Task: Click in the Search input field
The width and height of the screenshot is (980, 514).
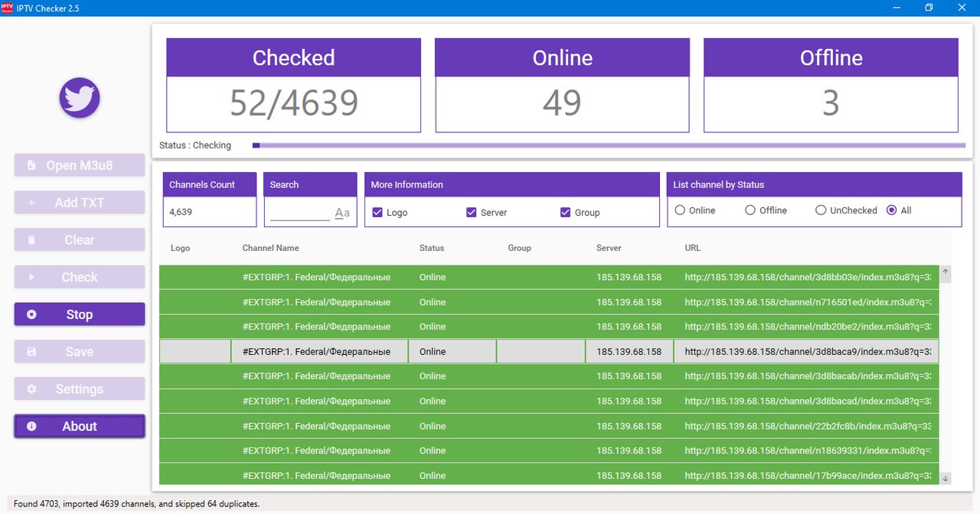Action: click(x=300, y=213)
